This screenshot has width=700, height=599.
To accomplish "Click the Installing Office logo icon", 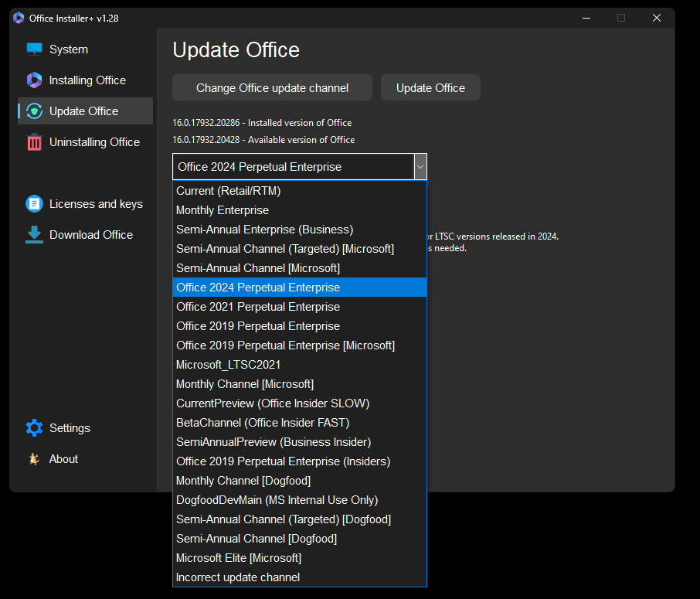I will tap(34, 80).
